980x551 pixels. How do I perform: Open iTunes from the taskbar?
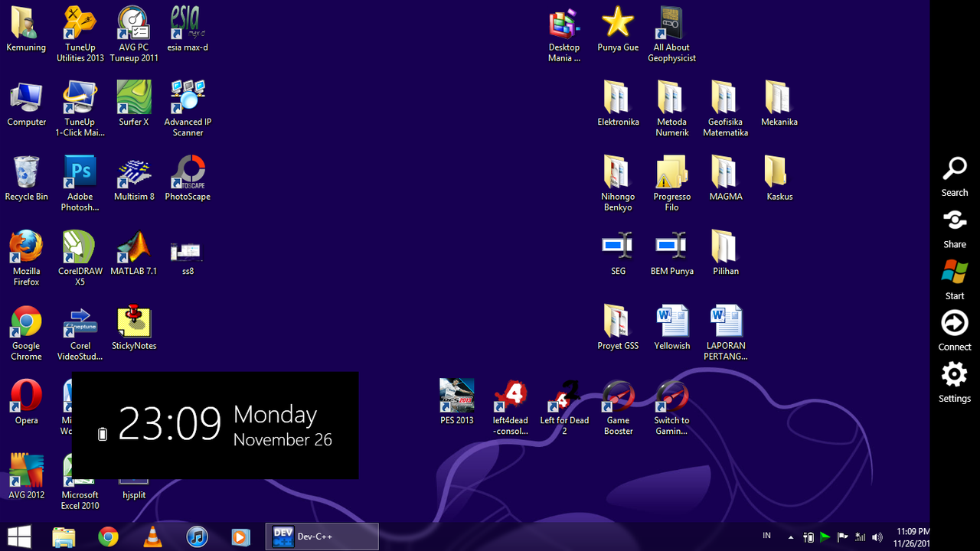[197, 536]
